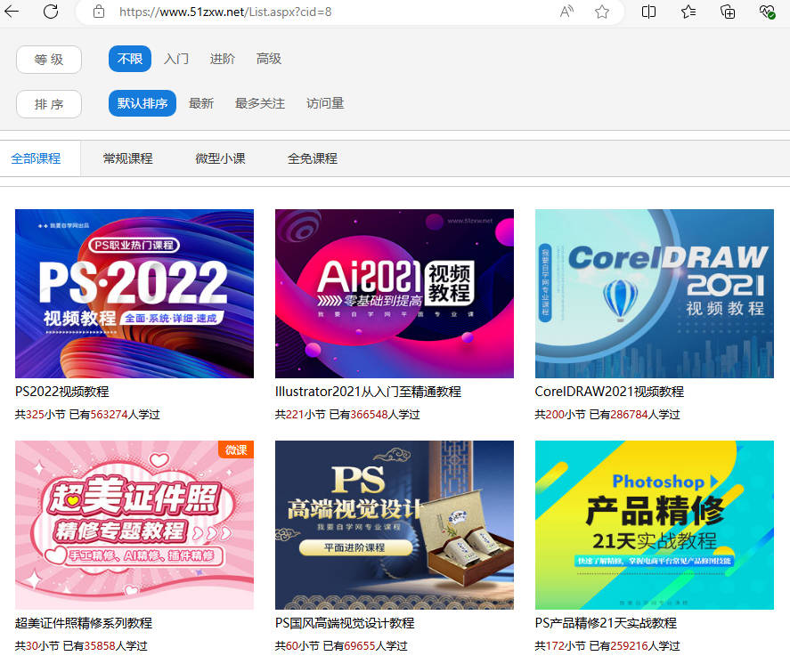
Task: Open the Photoshop 产品精修 thumbnail
Action: click(655, 525)
